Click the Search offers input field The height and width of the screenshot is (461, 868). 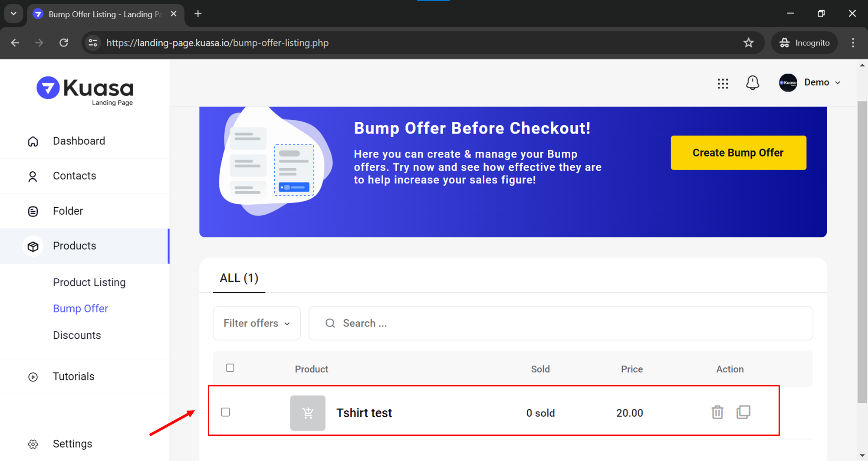[x=564, y=324]
